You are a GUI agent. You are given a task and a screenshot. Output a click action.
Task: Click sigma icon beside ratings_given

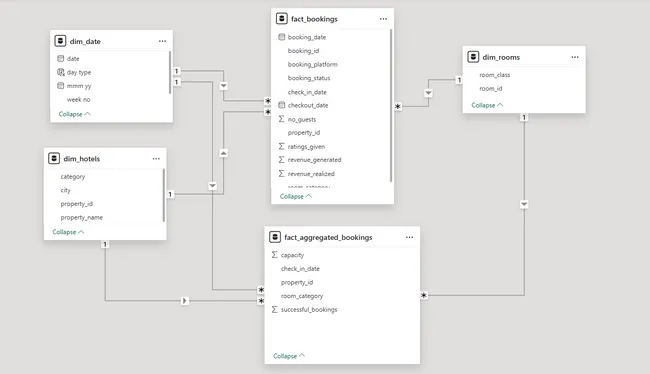(281, 146)
